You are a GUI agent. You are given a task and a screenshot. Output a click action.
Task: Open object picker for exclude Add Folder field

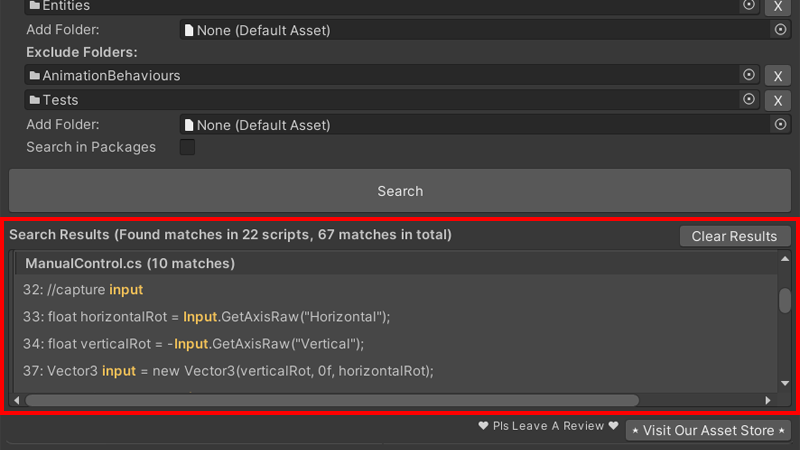780,124
